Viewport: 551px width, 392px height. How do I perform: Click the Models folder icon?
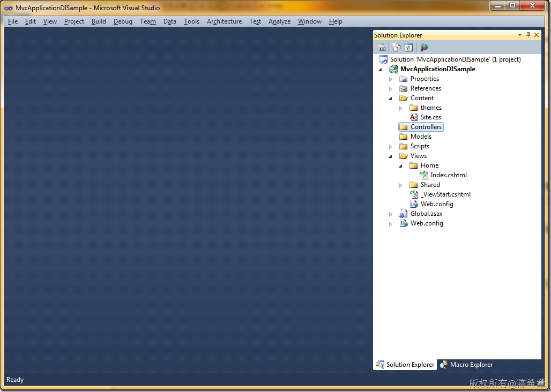pyautogui.click(x=404, y=137)
